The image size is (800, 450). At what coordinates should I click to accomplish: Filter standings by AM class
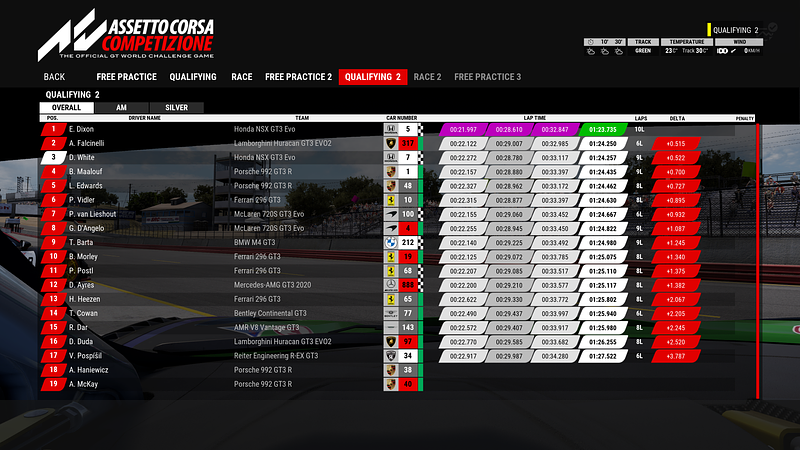pyautogui.click(x=121, y=108)
